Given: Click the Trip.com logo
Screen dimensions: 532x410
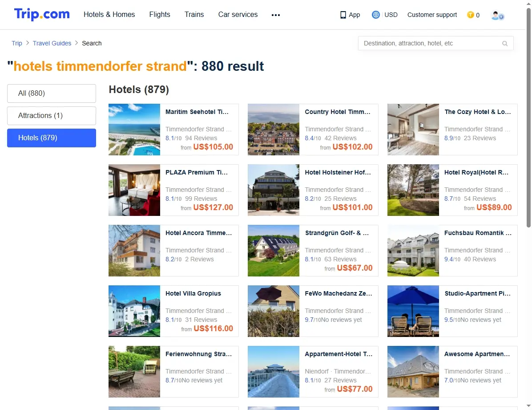Looking at the screenshot, I should point(42,14).
